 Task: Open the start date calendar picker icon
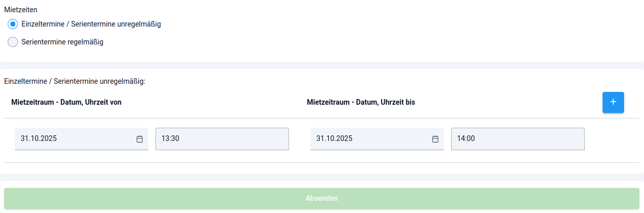pyautogui.click(x=140, y=139)
